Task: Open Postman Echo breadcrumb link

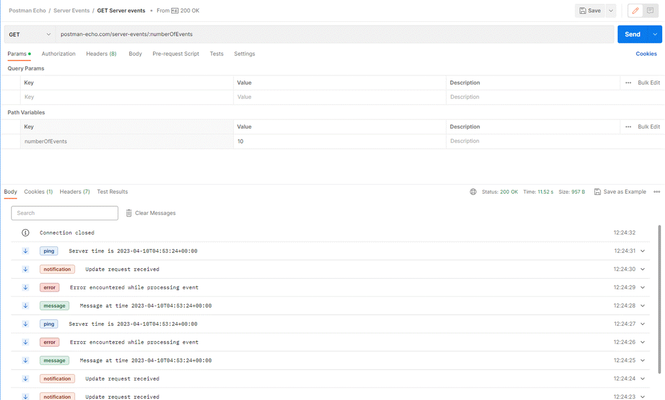Action: (27, 11)
